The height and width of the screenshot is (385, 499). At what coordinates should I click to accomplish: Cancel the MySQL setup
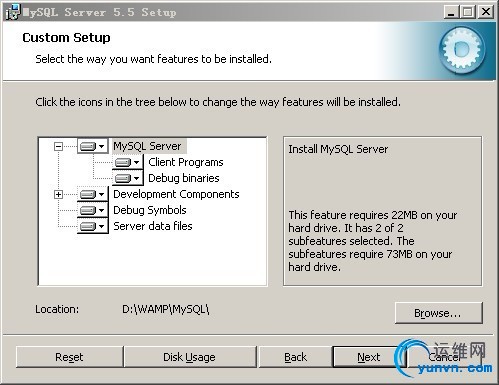[445, 357]
